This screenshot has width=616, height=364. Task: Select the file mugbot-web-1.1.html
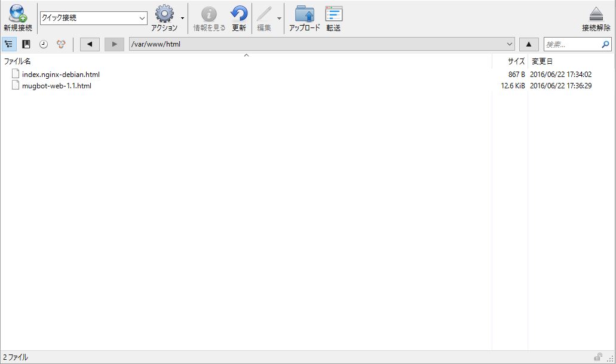57,86
